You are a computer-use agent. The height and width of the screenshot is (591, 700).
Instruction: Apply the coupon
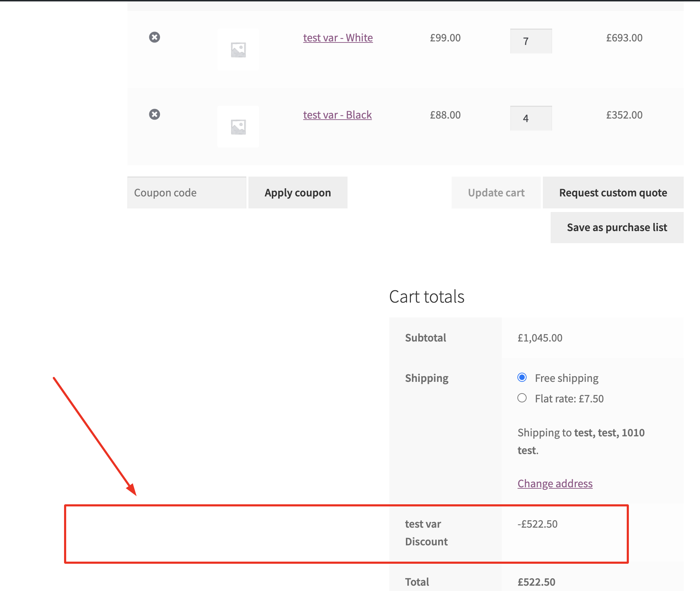[x=298, y=193]
